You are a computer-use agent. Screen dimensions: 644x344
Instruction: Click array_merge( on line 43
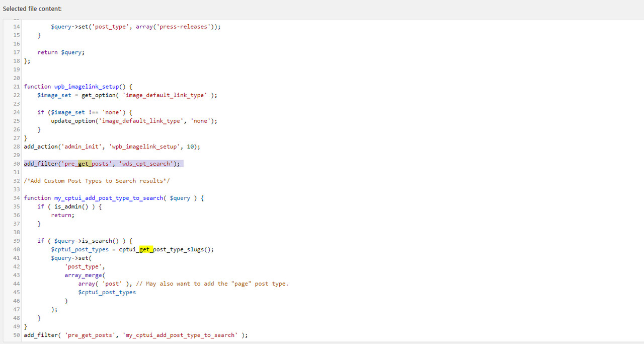(85, 275)
